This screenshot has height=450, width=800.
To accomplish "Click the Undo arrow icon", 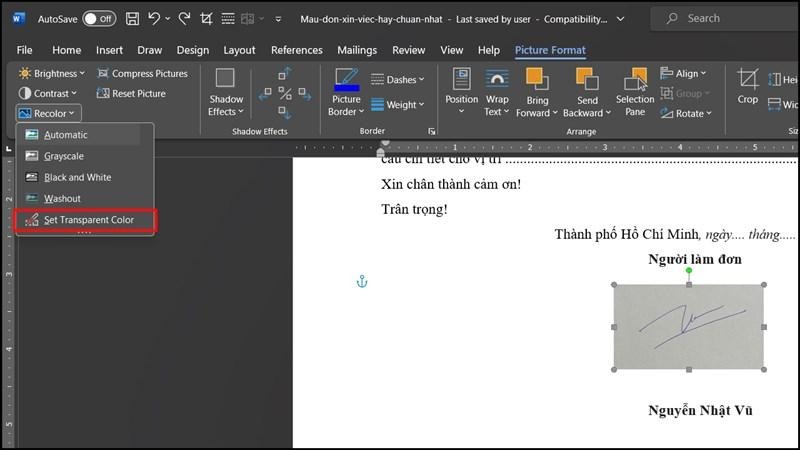I will (154, 18).
